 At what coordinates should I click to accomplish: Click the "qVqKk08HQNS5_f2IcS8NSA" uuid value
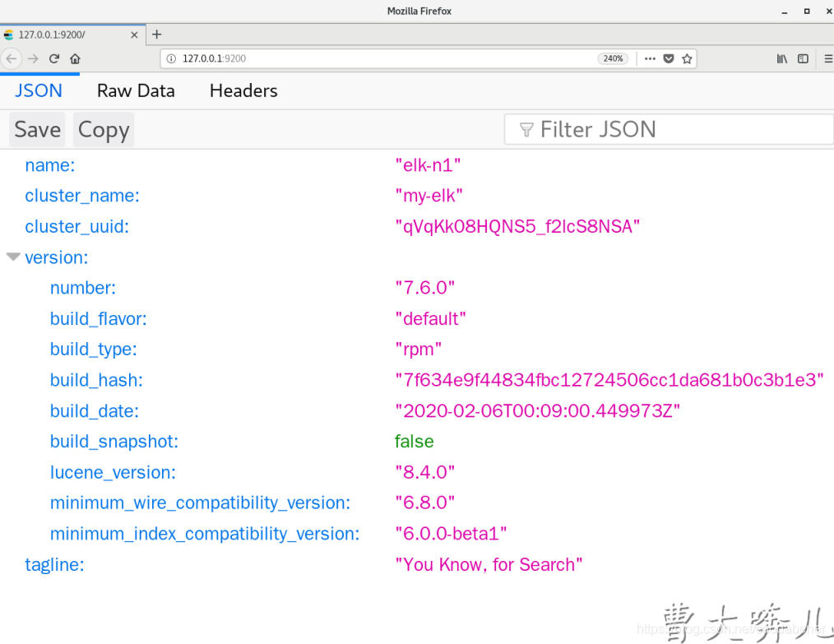pyautogui.click(x=517, y=226)
